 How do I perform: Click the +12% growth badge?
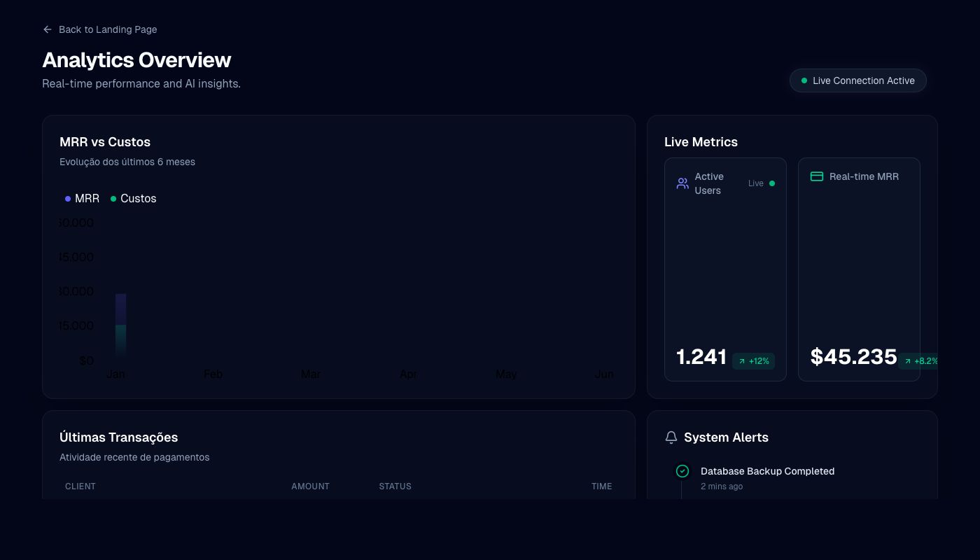point(753,361)
